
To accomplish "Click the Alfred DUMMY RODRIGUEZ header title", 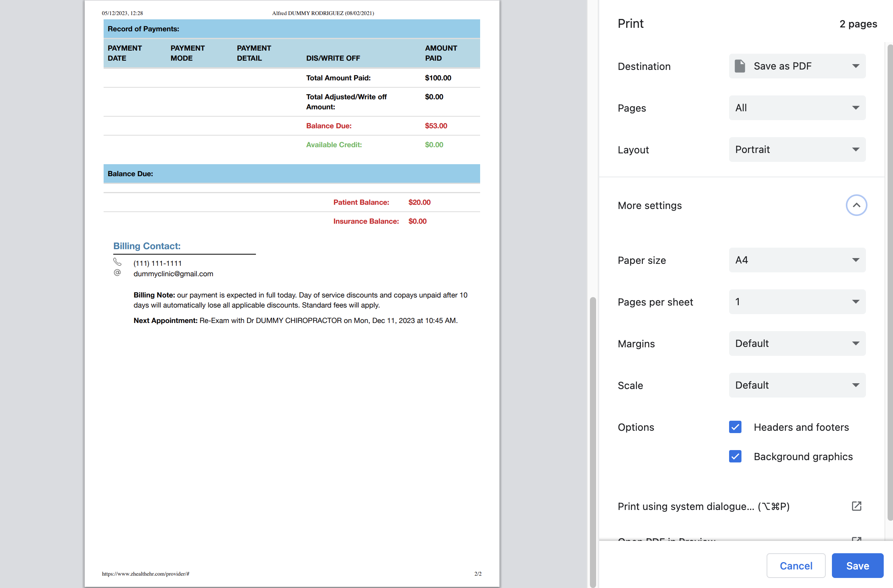I will click(323, 13).
